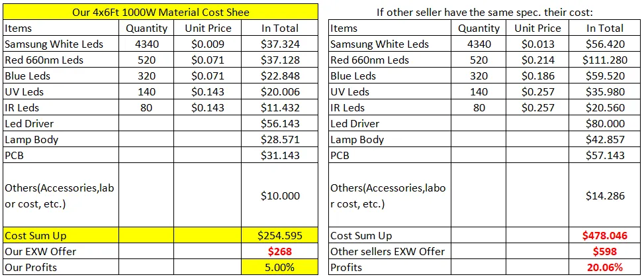Click the yellow 5.00% profit cell
The height and width of the screenshot is (279, 644).
pyautogui.click(x=280, y=268)
